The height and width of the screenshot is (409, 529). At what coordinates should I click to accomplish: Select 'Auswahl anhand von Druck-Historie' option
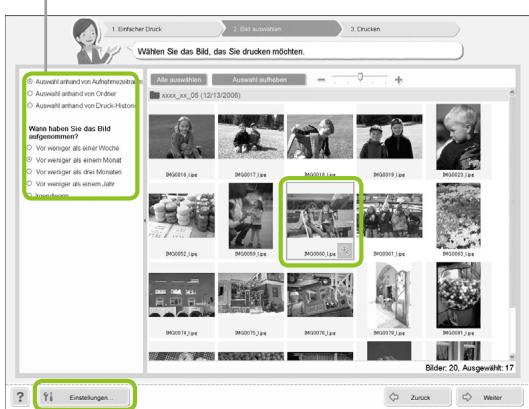[30, 106]
